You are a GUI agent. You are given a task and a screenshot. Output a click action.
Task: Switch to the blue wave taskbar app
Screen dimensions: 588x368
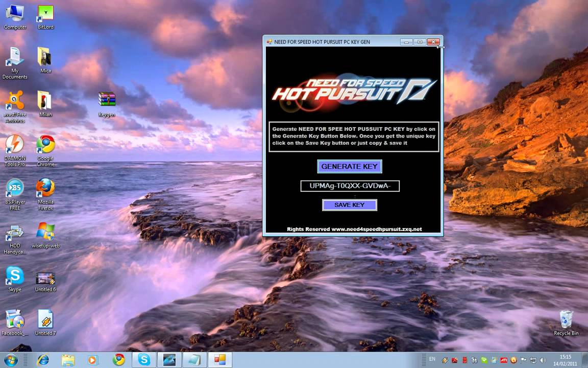[169, 360]
